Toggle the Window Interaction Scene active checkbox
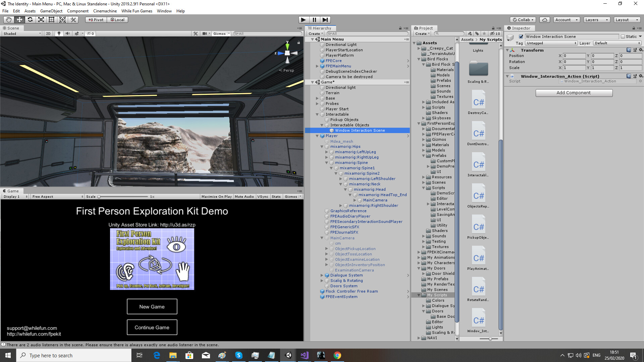644x362 pixels. pos(521,37)
